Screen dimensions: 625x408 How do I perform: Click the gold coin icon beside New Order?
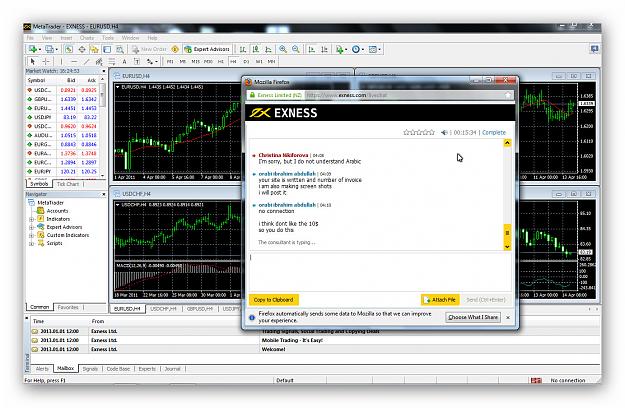coord(175,49)
